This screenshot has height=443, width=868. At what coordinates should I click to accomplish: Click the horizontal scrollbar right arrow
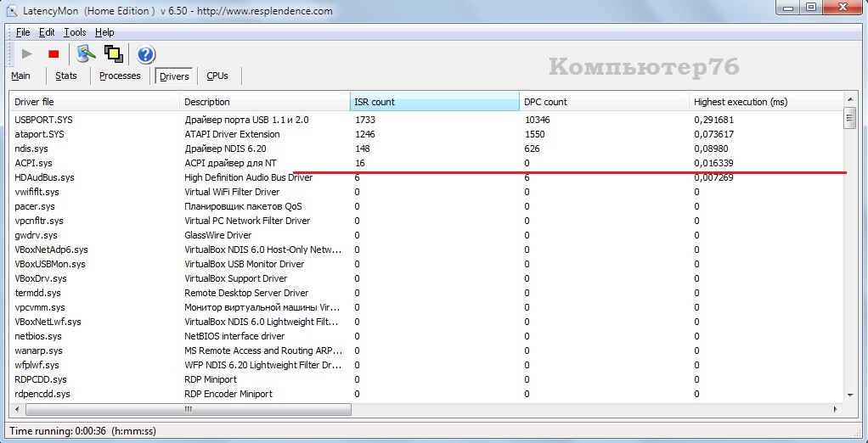[837, 409]
